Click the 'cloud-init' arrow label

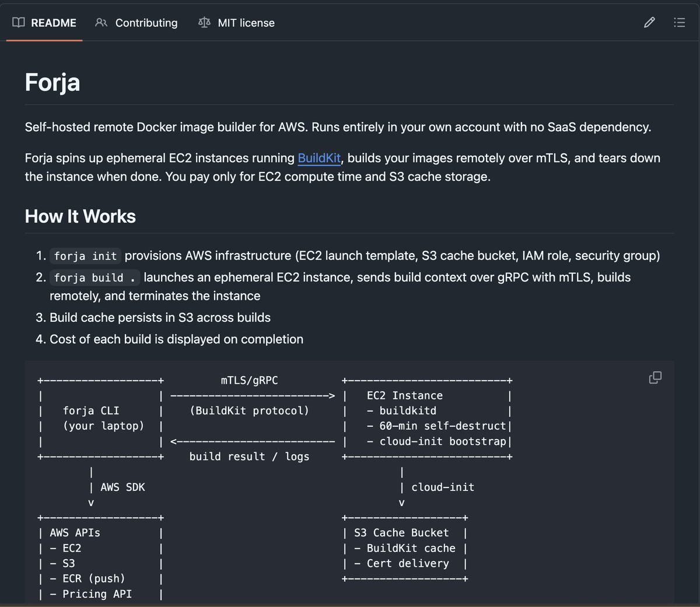[x=443, y=487]
